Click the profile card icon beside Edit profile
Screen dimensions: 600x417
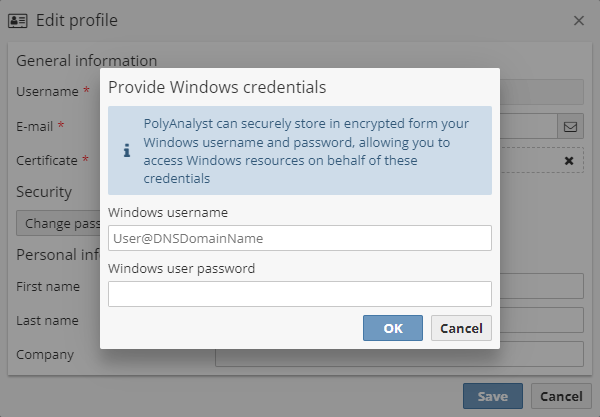[18, 20]
